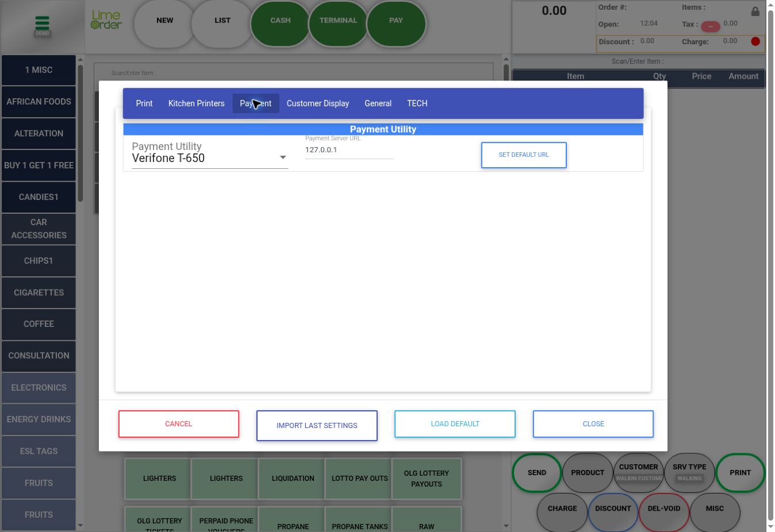Select the 1 MISC category
This screenshot has height=532, width=775.
click(39, 70)
